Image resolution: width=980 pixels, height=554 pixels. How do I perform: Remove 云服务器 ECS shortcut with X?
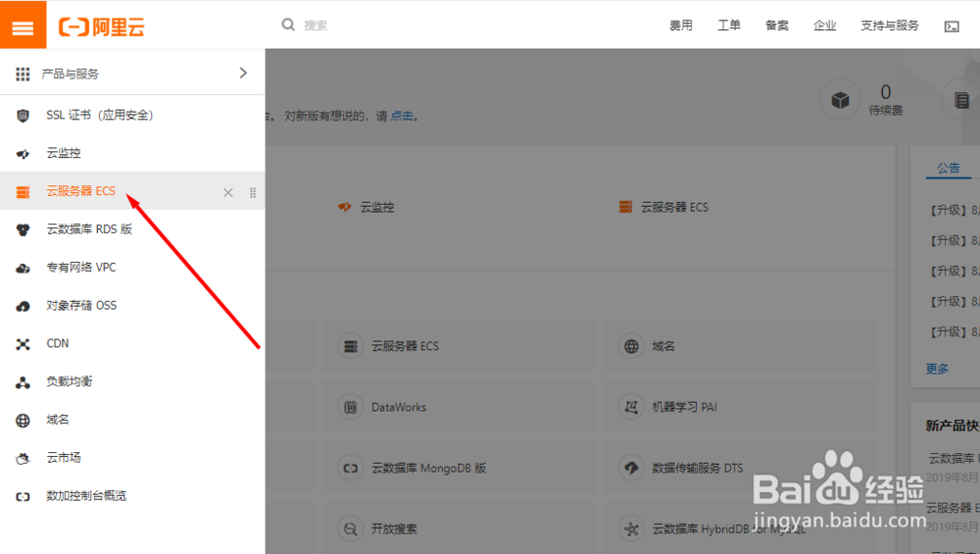click(x=228, y=192)
